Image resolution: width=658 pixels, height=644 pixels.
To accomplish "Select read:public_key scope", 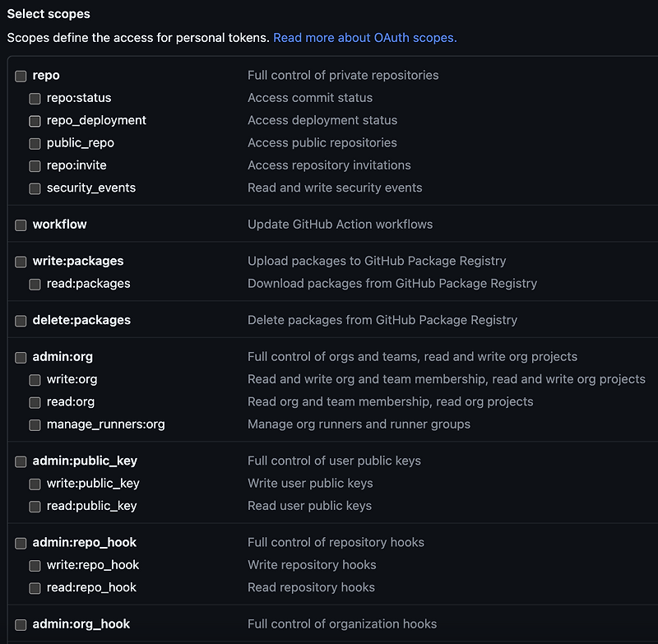I will point(35,507).
